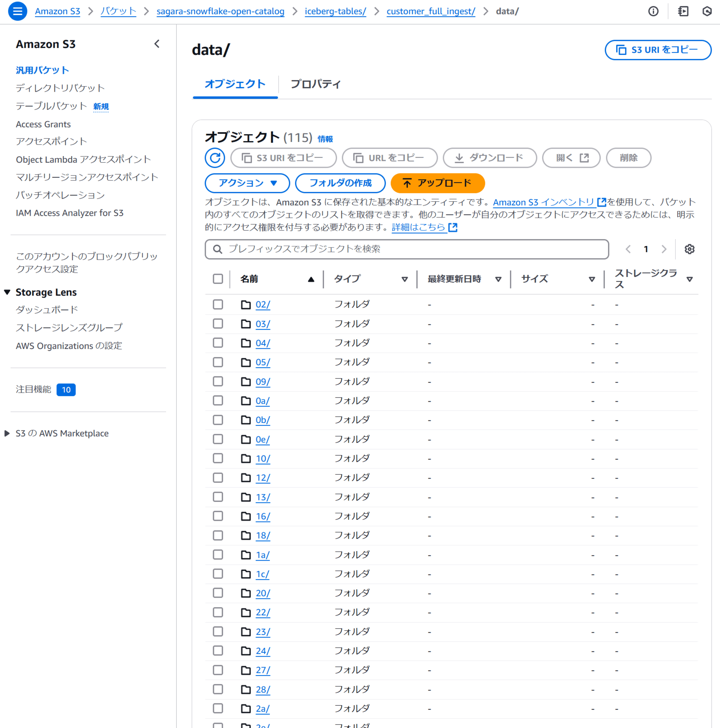Screen dimensions: 720x728
Task: Select the checkbox for folder 03/
Action: pos(218,324)
